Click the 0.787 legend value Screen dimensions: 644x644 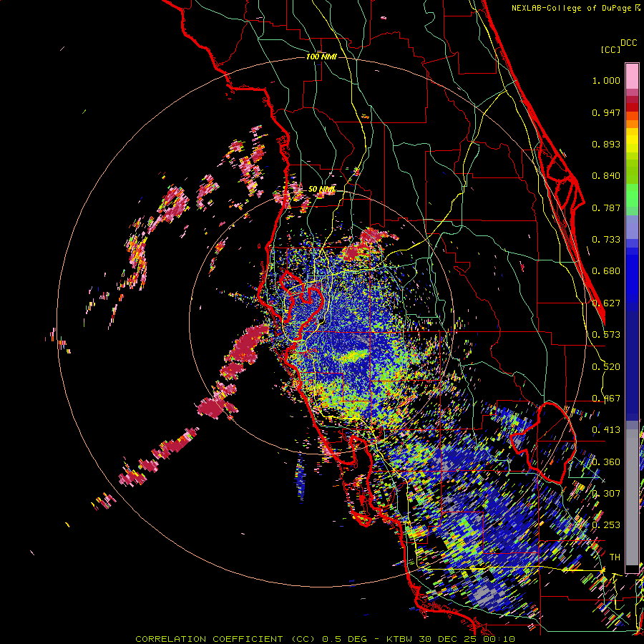606,208
